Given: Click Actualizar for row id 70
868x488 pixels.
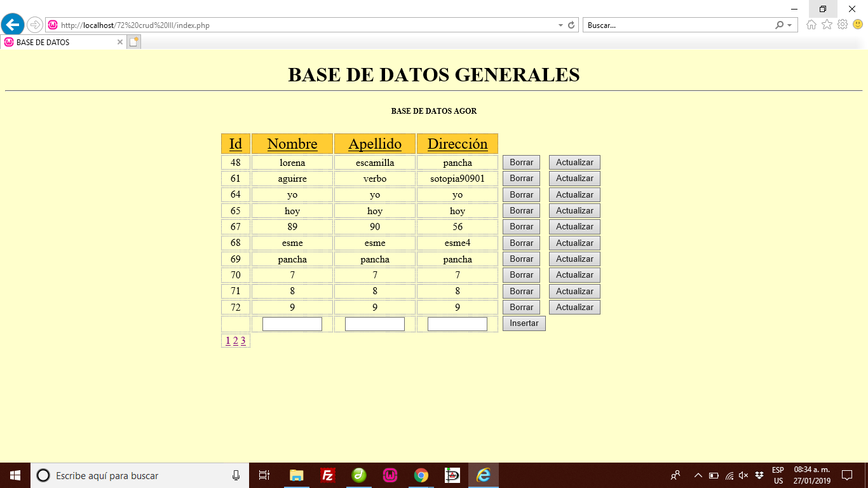Looking at the screenshot, I should tap(574, 275).
